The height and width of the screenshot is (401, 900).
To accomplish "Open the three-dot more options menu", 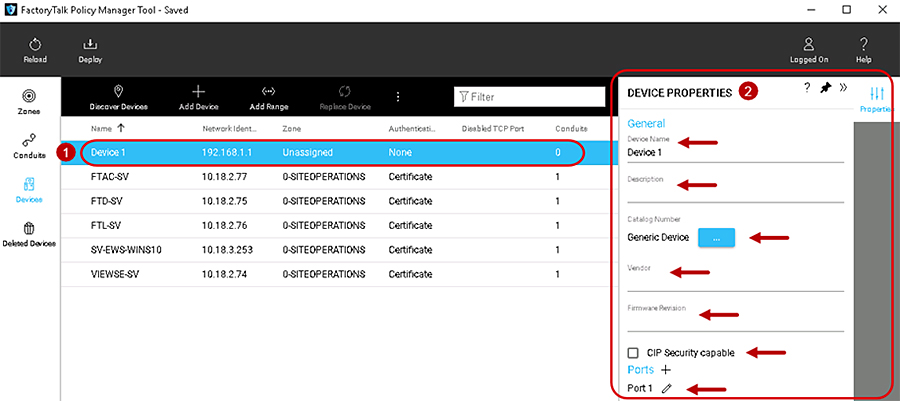I will 398,97.
